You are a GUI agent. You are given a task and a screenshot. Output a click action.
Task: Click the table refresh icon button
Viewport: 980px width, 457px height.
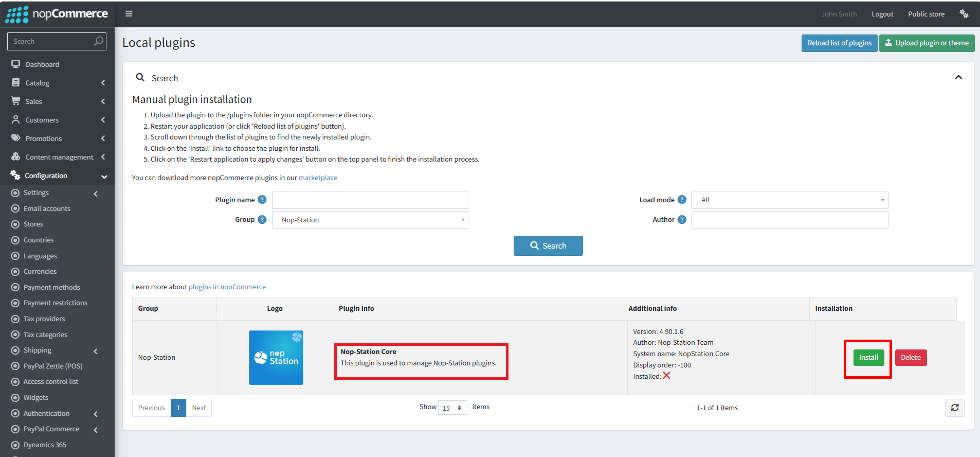click(x=955, y=408)
